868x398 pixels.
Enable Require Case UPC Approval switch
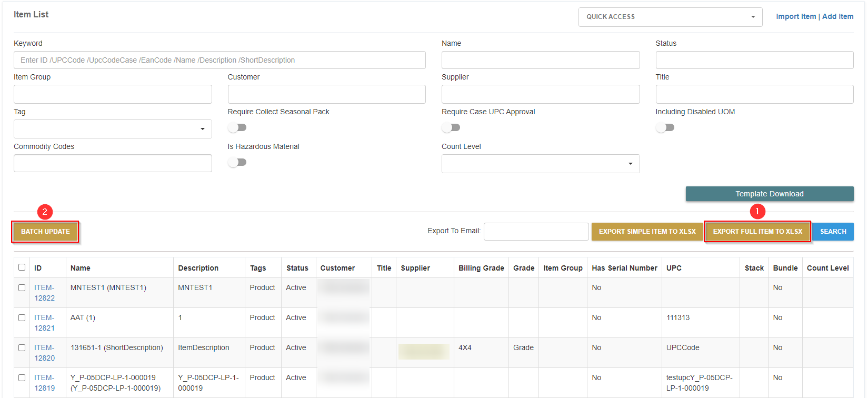pyautogui.click(x=451, y=127)
